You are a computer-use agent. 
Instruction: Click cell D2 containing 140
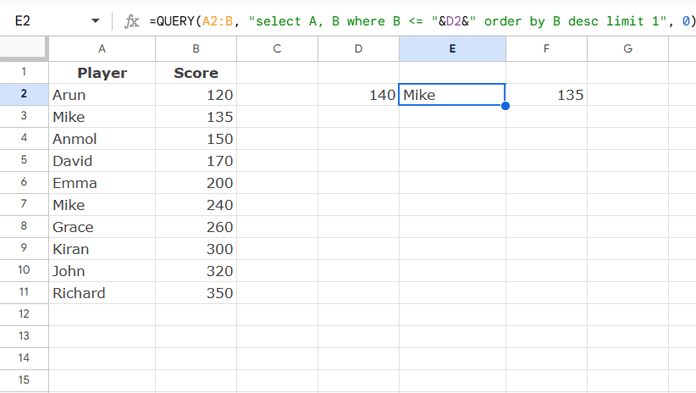click(358, 95)
